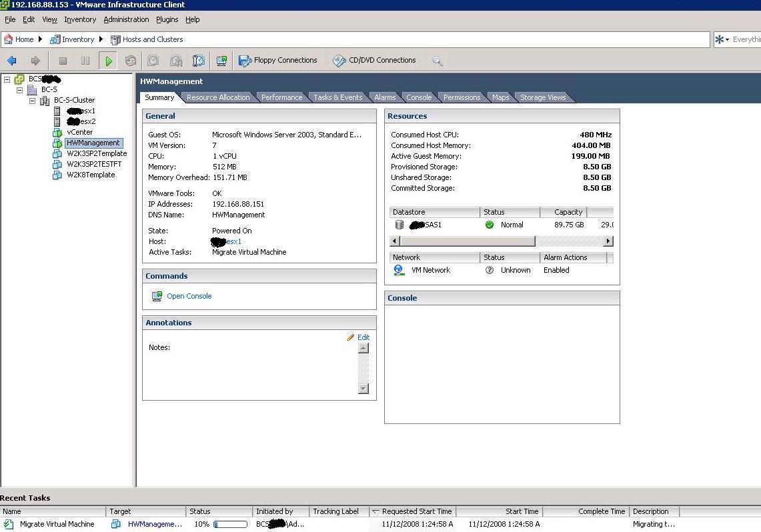Click the W2K8Template icon in tree
The image size is (761, 532).
coord(57,175)
